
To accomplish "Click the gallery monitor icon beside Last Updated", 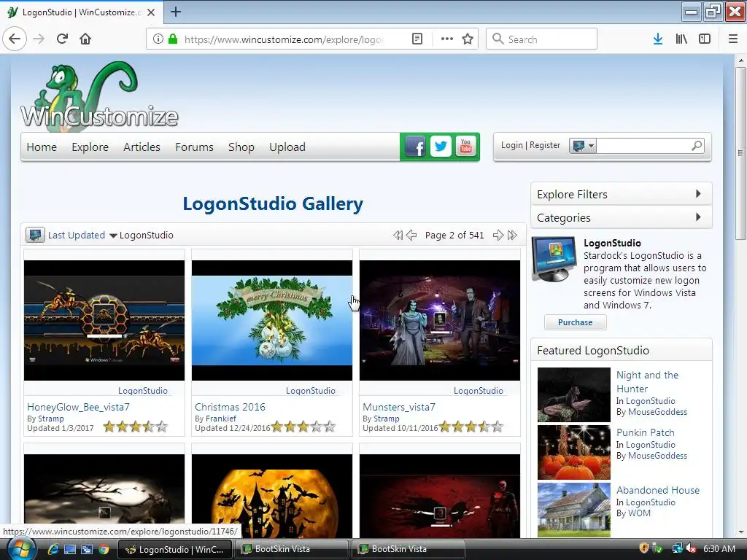I will click(35, 236).
